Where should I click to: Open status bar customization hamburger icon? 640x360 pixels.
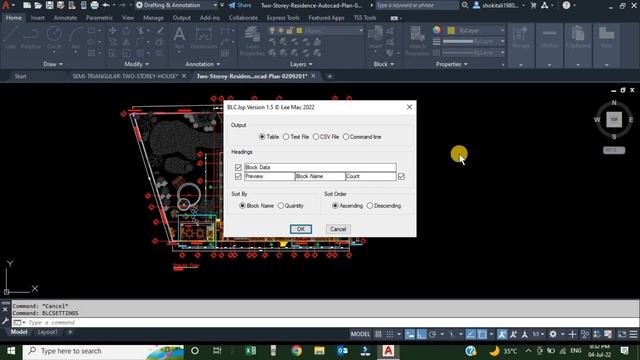pyautogui.click(x=633, y=334)
